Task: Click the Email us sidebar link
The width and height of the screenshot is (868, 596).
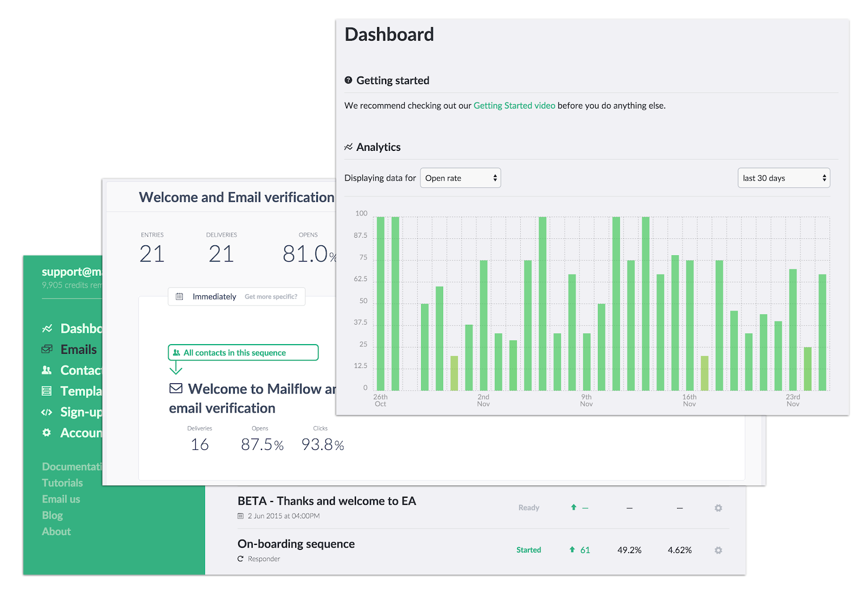Action: click(x=61, y=499)
